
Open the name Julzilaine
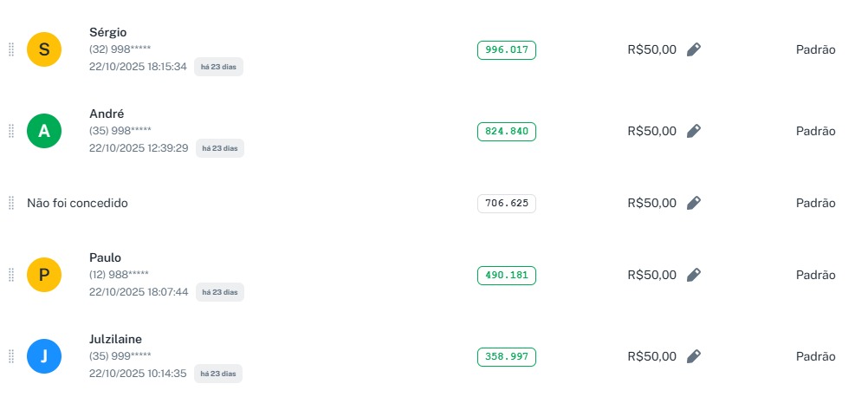[115, 339]
